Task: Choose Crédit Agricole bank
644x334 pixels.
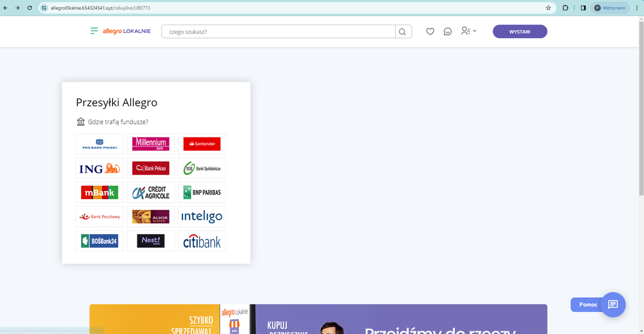Action: click(x=151, y=192)
